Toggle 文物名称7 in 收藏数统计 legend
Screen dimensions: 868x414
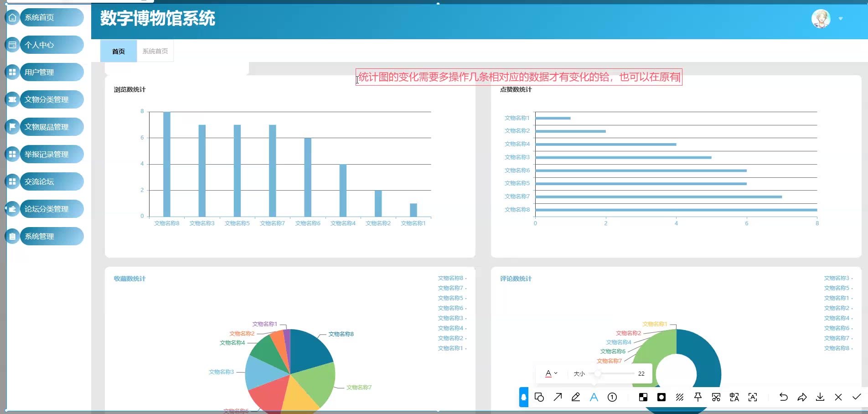[x=452, y=288]
